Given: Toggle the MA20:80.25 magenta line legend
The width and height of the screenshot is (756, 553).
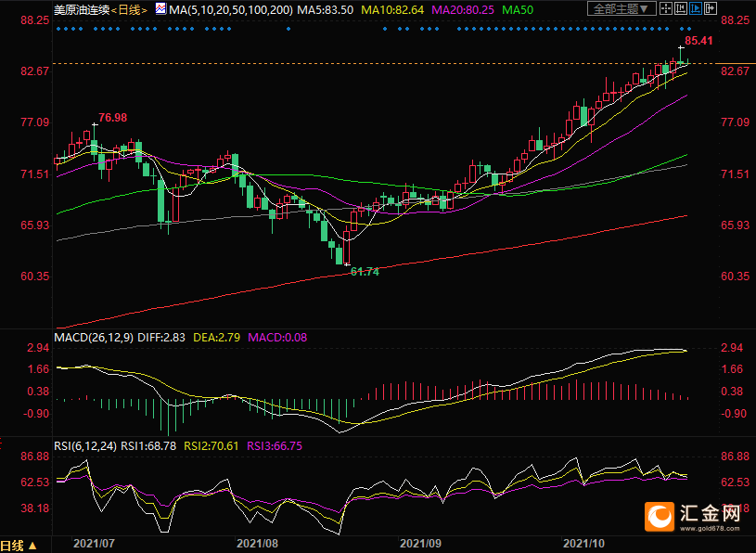Looking at the screenshot, I should coord(463,9).
